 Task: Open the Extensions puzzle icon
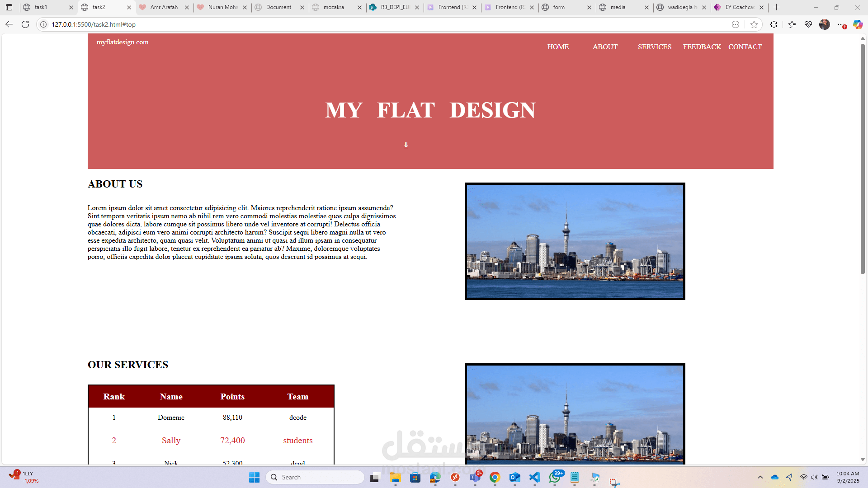(774, 24)
